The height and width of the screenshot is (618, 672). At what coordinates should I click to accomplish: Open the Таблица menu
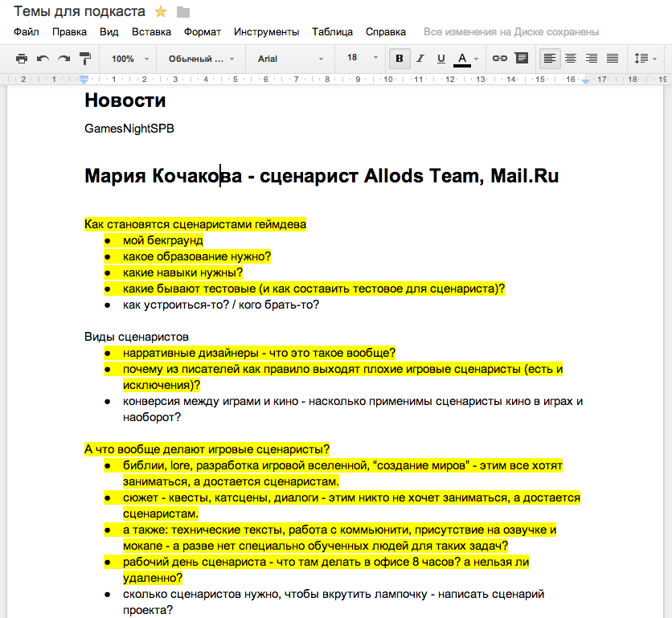[x=332, y=32]
